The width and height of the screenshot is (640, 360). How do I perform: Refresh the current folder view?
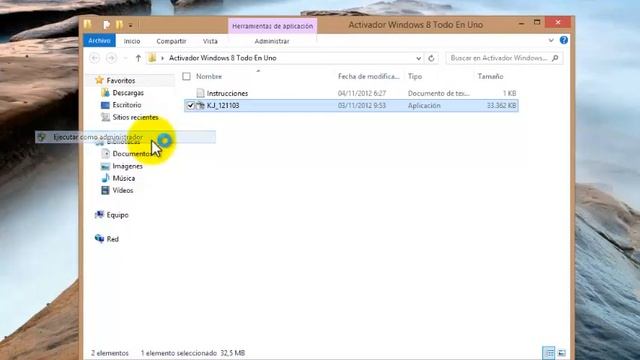point(431,58)
